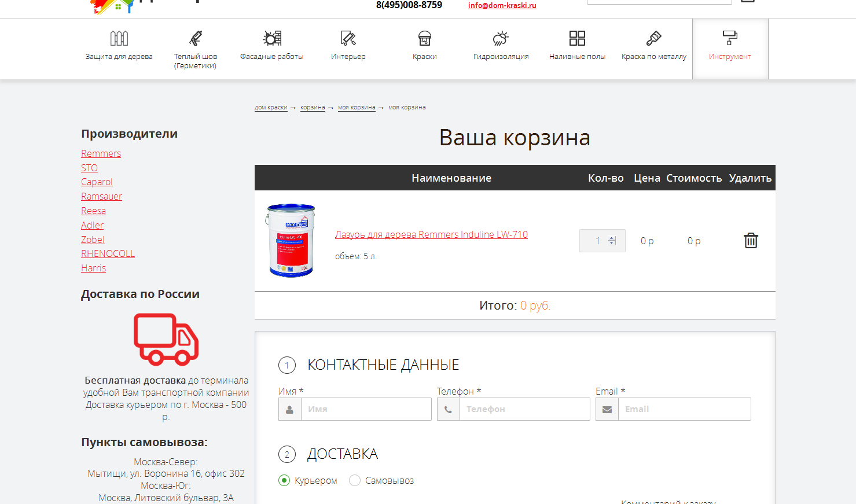Go to Защита для дерева menu item
The height and width of the screenshot is (504, 856).
click(x=119, y=57)
